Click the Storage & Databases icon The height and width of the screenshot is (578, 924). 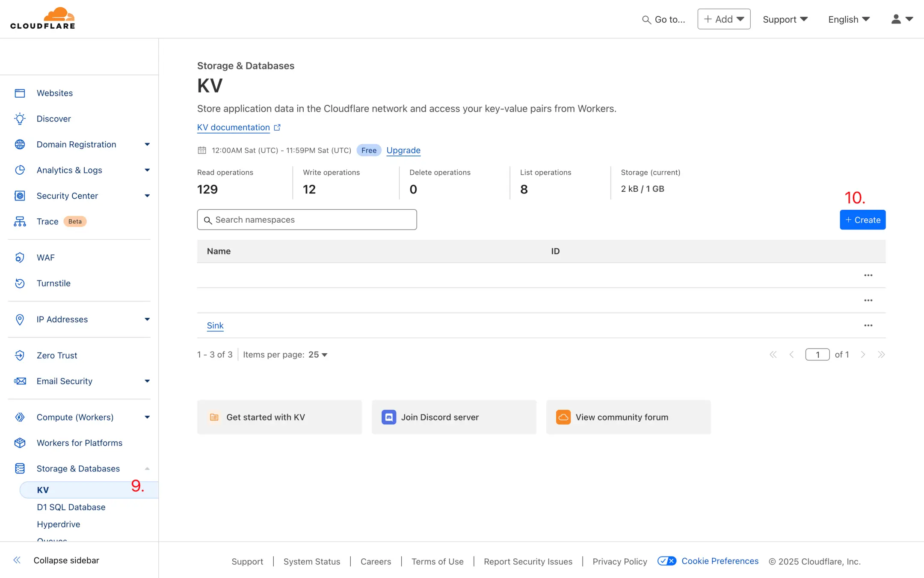(20, 468)
